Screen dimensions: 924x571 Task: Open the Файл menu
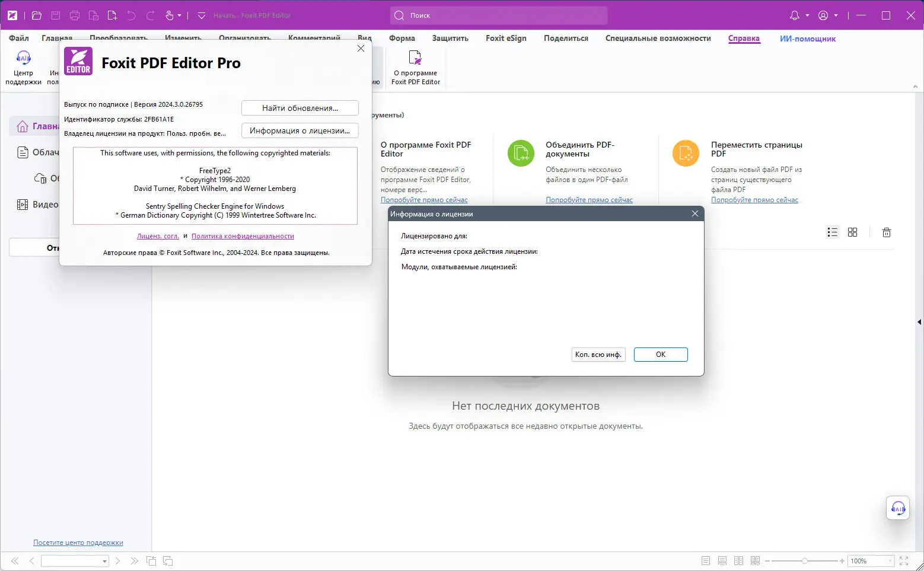[x=19, y=38]
